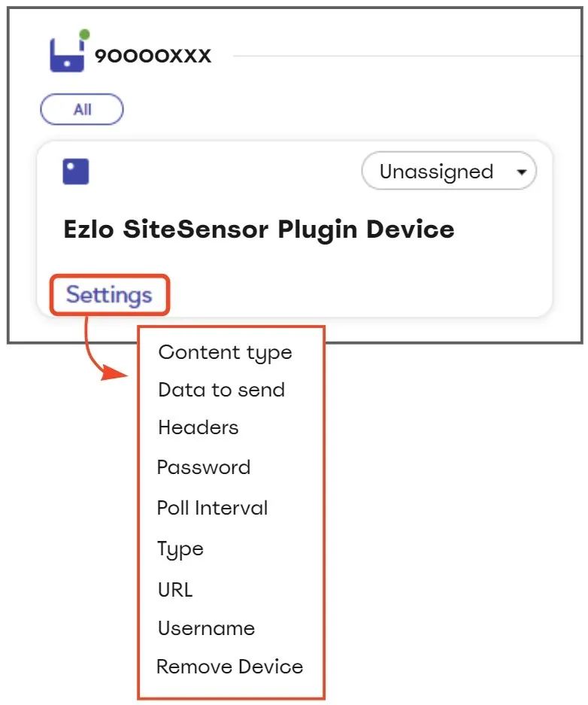Viewport: 588px width, 705px height.
Task: Open the Username setting
Action: pos(206,628)
